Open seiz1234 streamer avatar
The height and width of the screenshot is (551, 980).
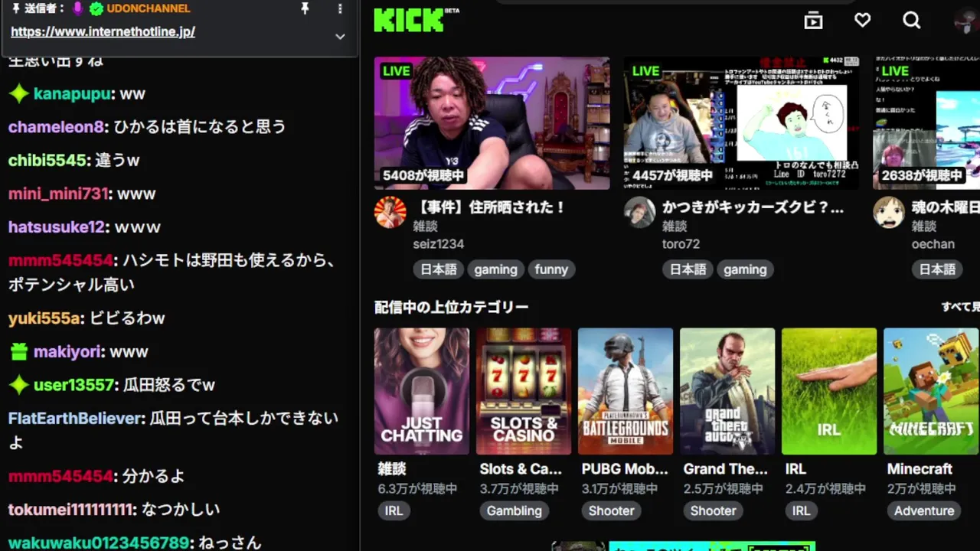[x=390, y=212]
